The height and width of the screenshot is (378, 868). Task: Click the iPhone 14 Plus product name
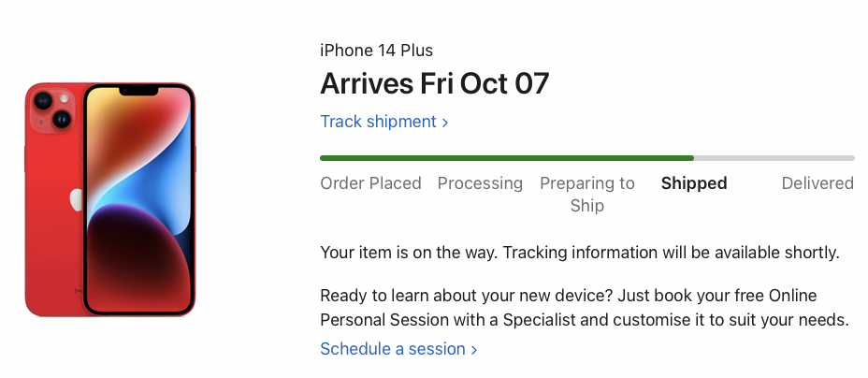[x=376, y=51]
